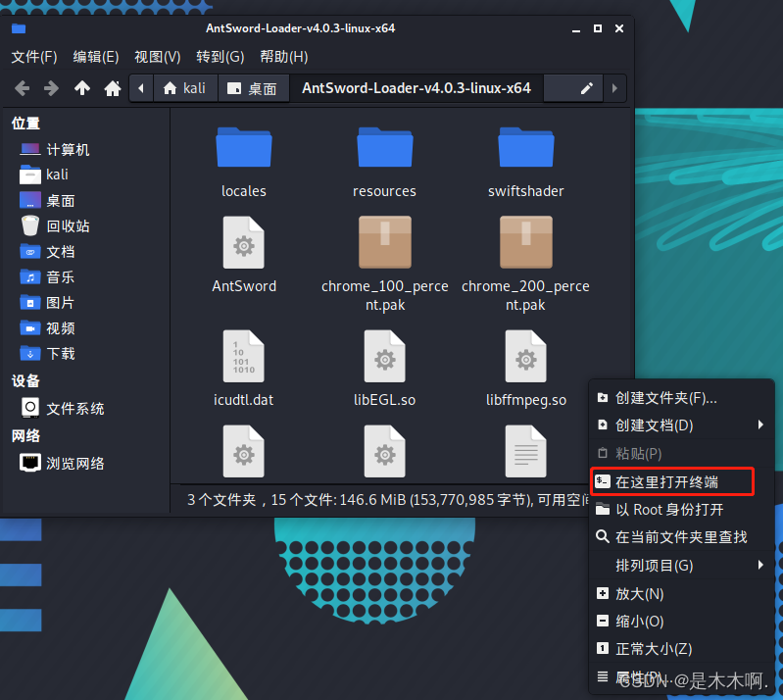
Task: Go to parent folder with up arrow
Action: (x=82, y=88)
